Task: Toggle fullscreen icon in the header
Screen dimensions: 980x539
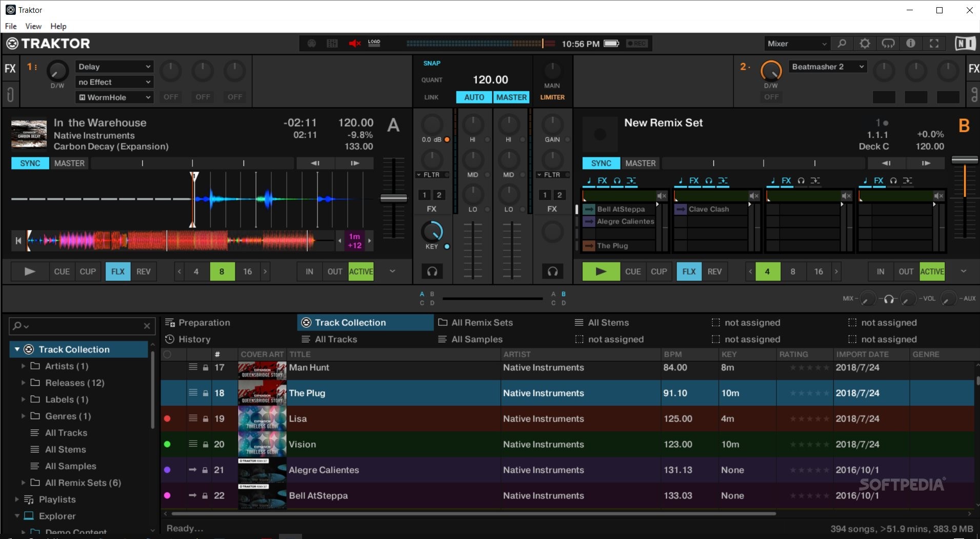Action: tap(934, 44)
